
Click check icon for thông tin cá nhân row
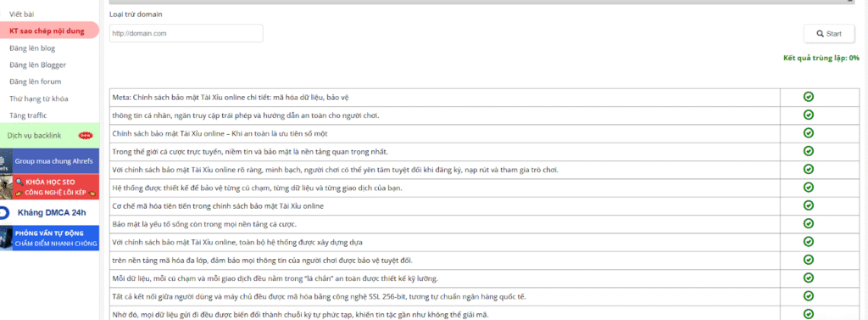[x=808, y=115]
